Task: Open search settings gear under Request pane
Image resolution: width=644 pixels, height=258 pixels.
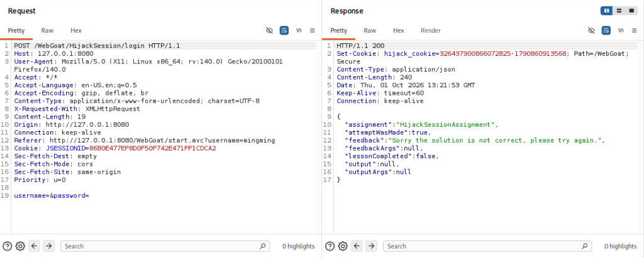Action: click(20, 246)
